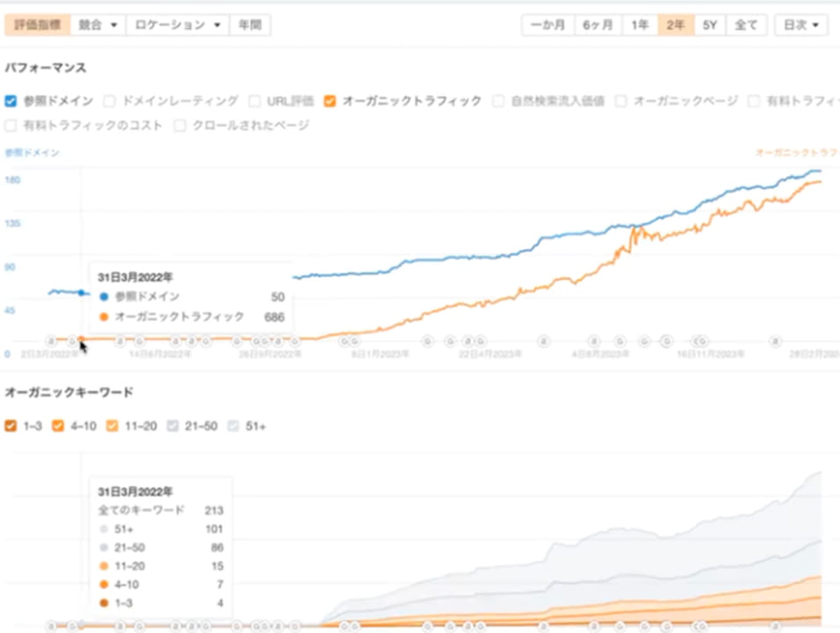Uncheck the 参照ドメイン checkbox

pyautogui.click(x=11, y=101)
